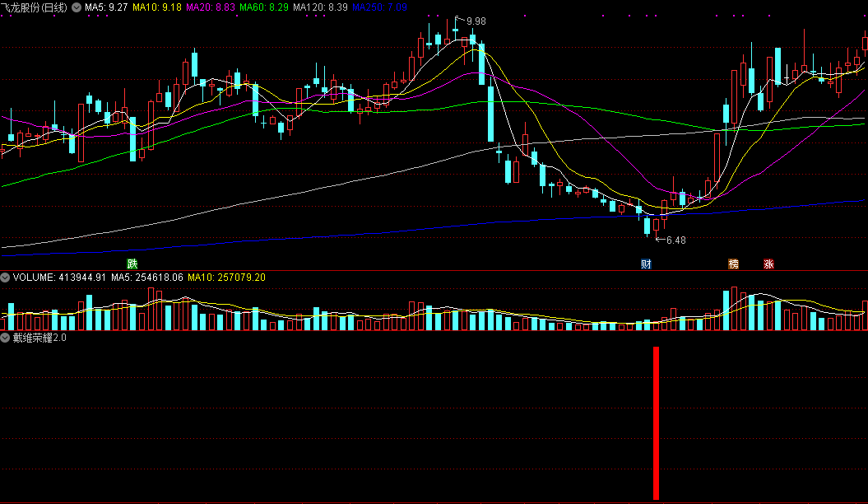Click the volume panel MA5 label
Screen dimensions: 868x504
(146, 278)
